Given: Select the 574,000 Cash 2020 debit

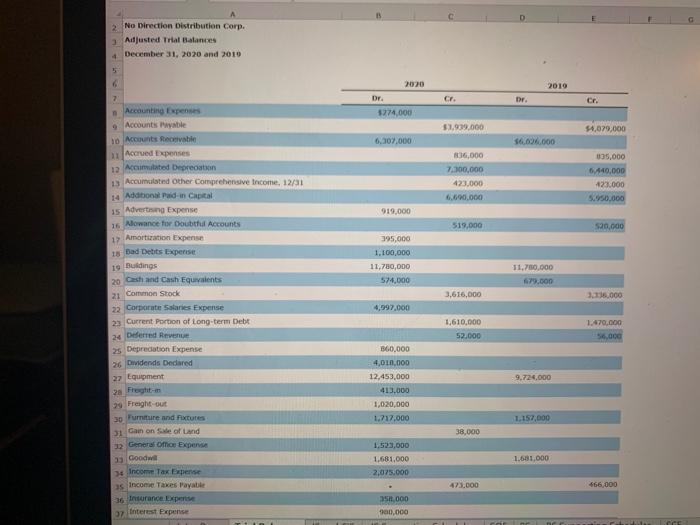Looking at the screenshot, I should pyautogui.click(x=395, y=280).
